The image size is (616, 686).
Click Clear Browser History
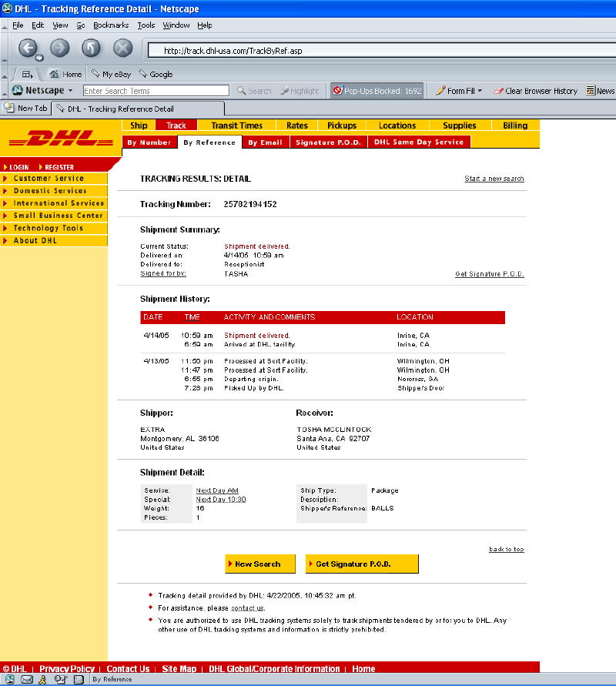[x=535, y=91]
